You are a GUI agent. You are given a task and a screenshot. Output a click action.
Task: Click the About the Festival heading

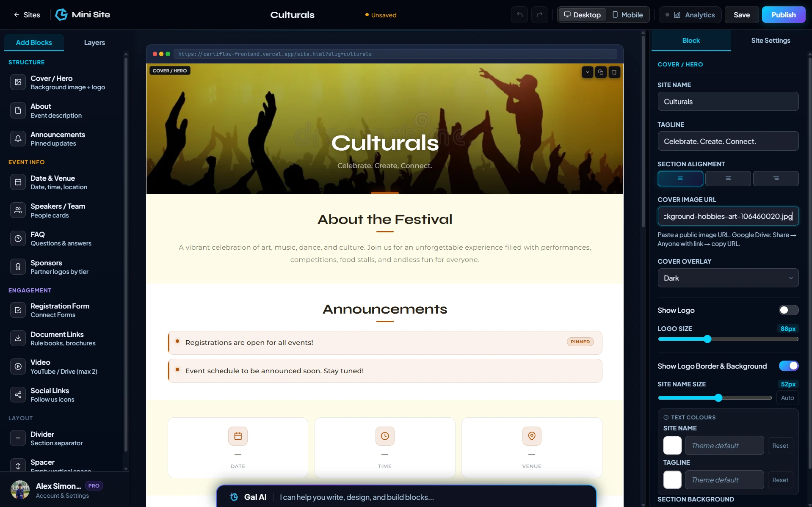coord(385,219)
